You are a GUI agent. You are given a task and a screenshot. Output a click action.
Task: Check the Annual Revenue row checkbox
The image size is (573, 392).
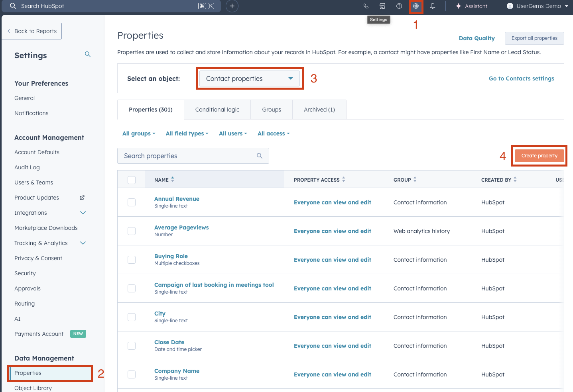(x=132, y=202)
